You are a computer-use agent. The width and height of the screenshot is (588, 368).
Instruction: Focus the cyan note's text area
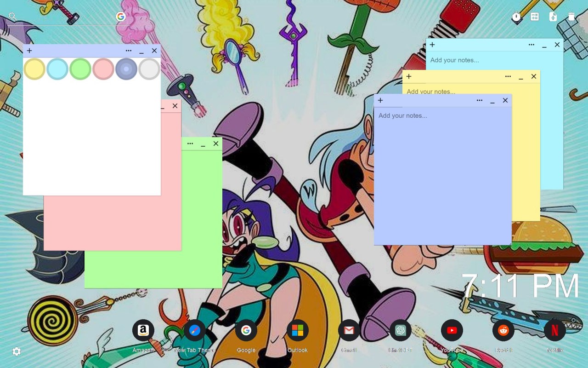495,60
